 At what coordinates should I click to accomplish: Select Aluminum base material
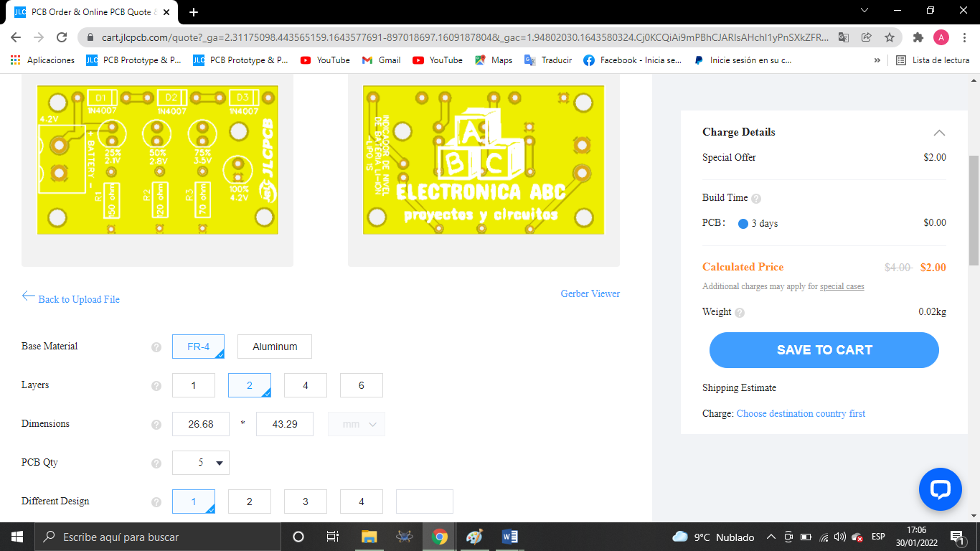[275, 347]
